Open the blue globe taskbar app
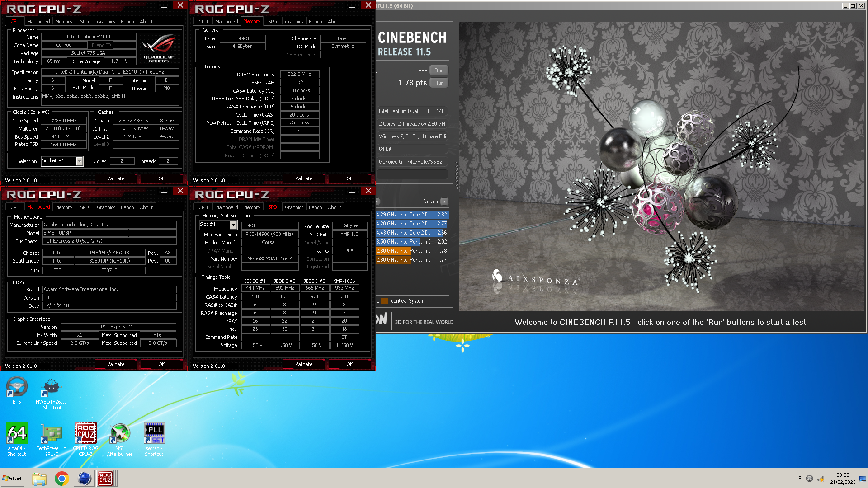This screenshot has height=488, width=868. pos(84,479)
